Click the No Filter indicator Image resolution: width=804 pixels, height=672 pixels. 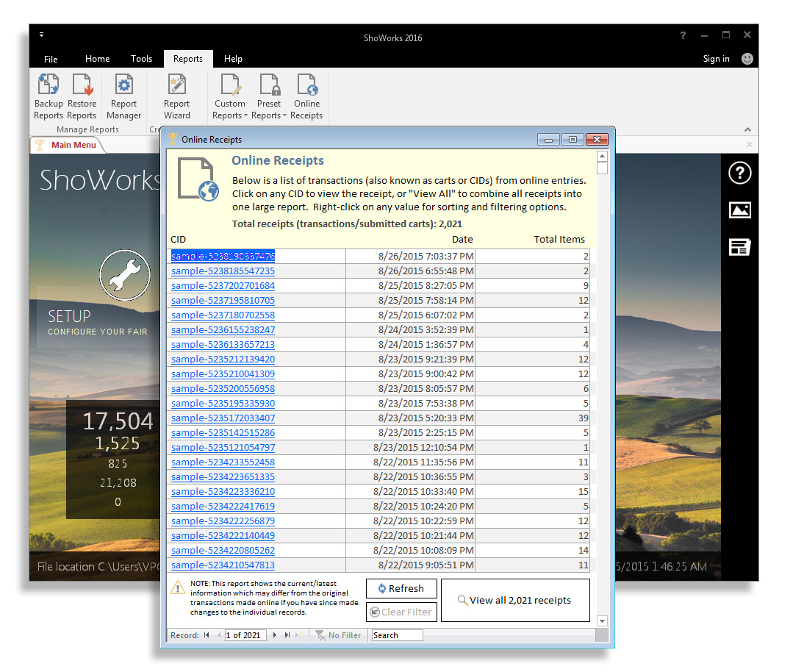[x=338, y=635]
